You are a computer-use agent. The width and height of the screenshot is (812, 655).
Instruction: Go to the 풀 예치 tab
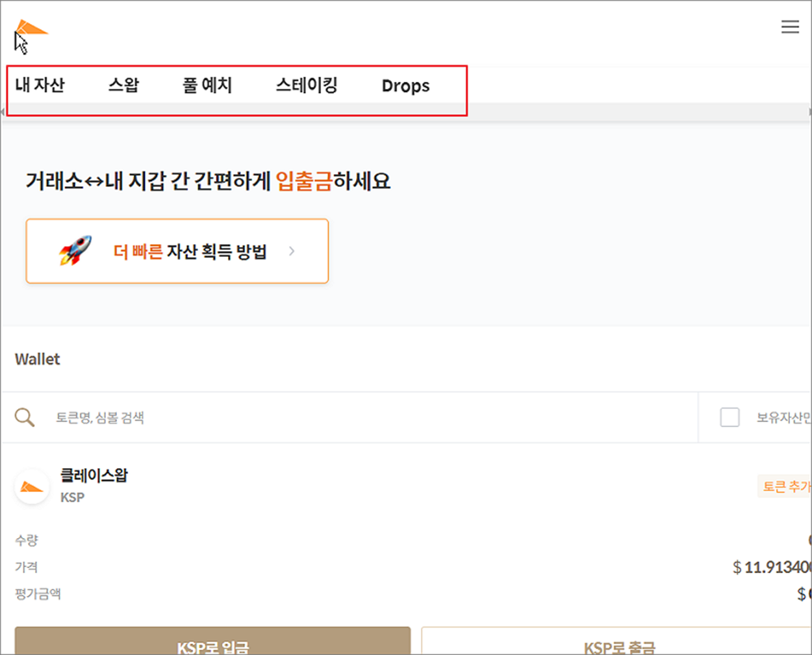click(207, 85)
